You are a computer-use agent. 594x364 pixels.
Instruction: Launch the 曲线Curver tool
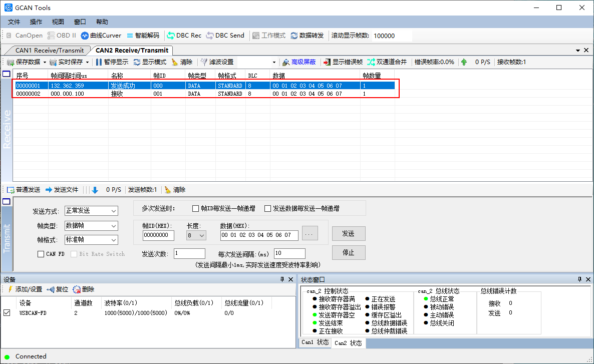[101, 36]
